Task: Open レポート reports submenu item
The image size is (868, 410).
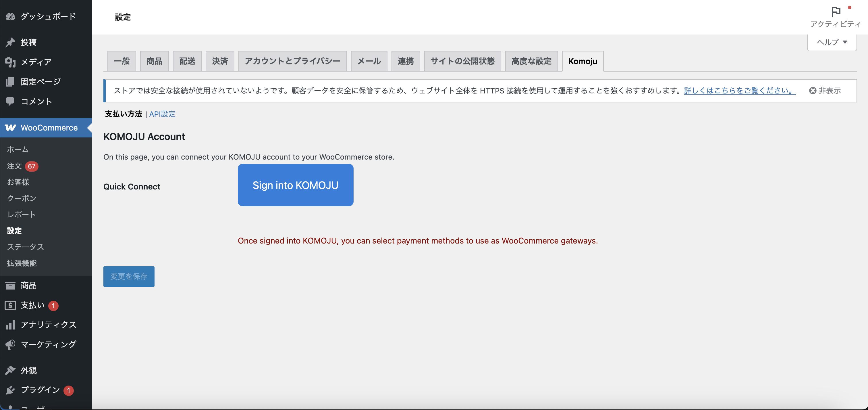Action: coord(21,214)
